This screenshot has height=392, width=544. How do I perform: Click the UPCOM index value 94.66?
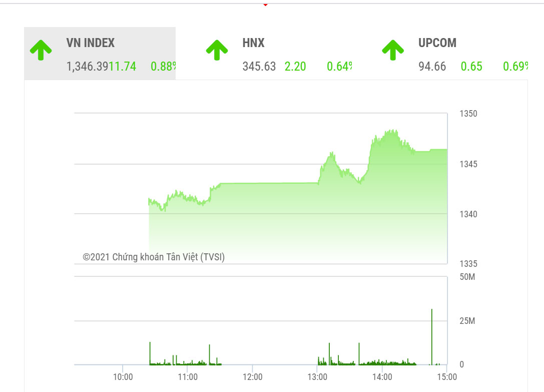pyautogui.click(x=432, y=67)
